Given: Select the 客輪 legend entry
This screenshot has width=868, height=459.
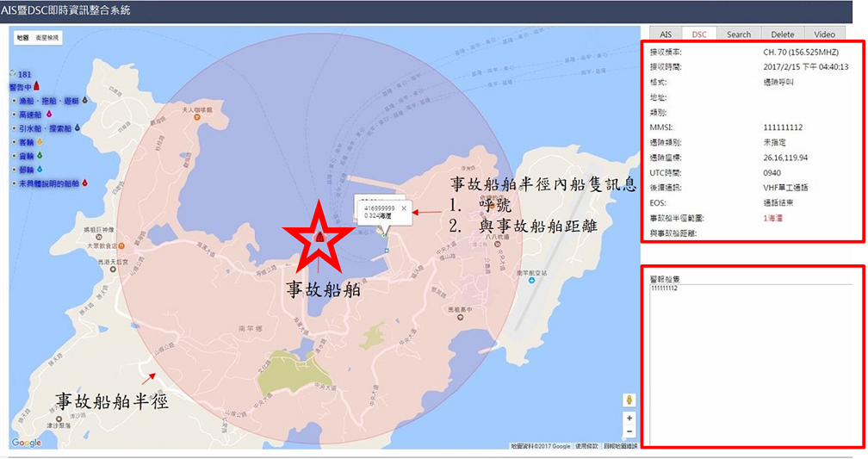Looking at the screenshot, I should click(x=27, y=142).
